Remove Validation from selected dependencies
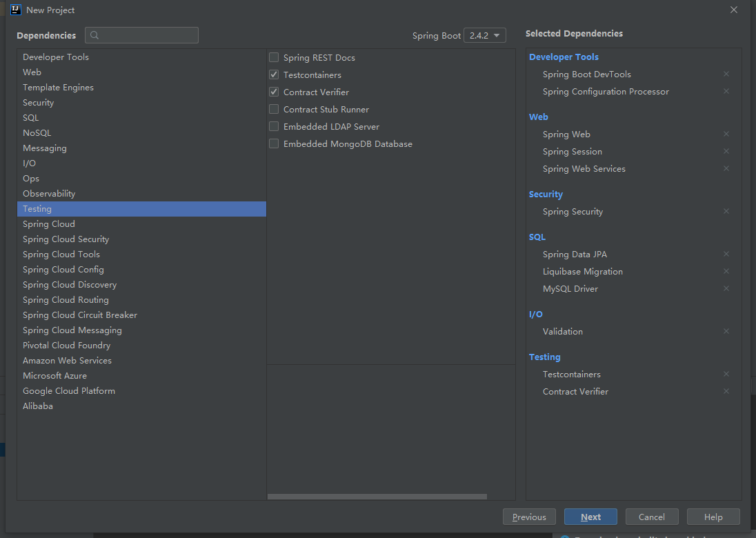 tap(726, 331)
